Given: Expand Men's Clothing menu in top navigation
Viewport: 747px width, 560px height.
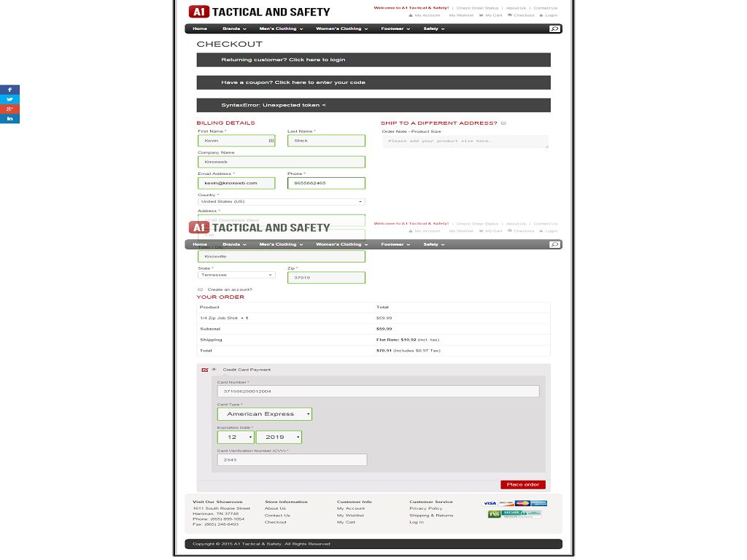Looking at the screenshot, I should 281,28.
